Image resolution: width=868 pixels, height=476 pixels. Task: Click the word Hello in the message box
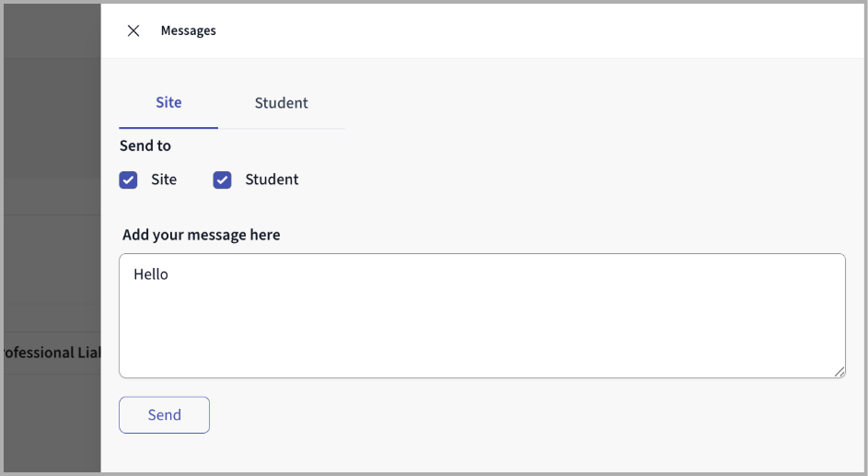[151, 274]
